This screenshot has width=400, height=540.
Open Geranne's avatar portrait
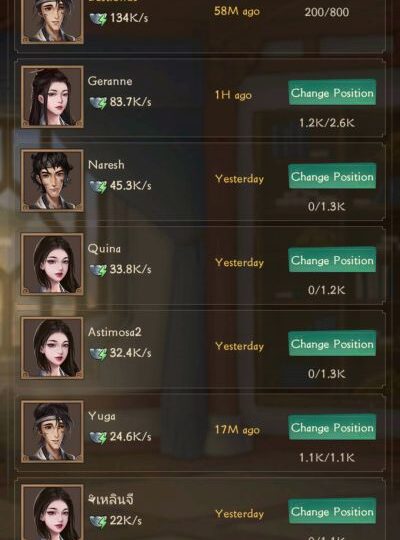tap(52, 97)
